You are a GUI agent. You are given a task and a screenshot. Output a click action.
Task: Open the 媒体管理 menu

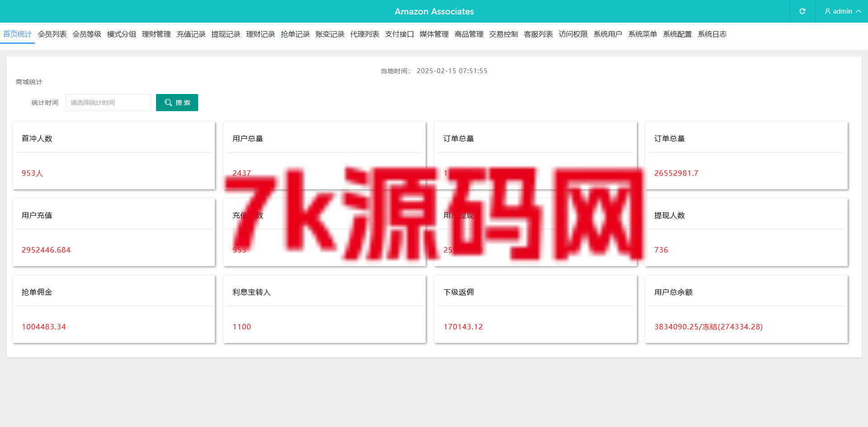434,34
